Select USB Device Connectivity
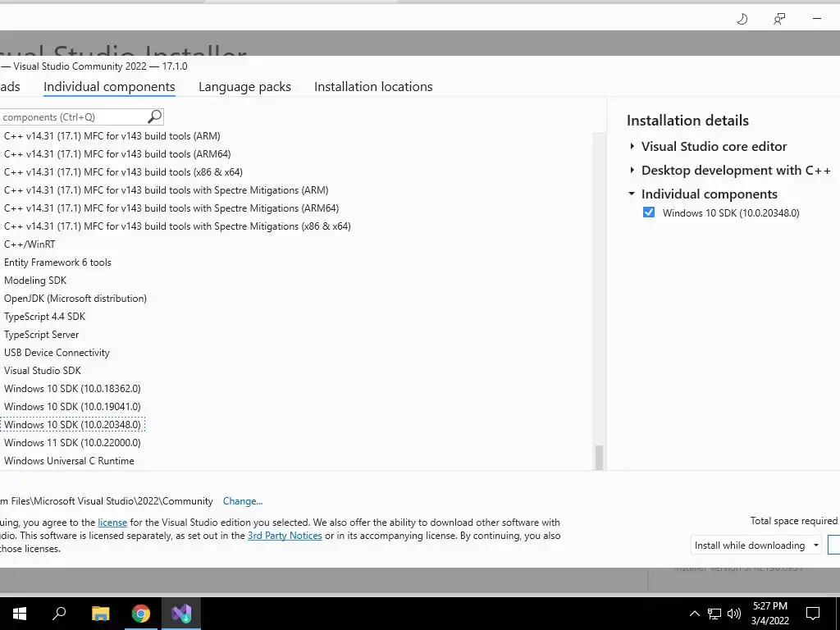 (57, 353)
